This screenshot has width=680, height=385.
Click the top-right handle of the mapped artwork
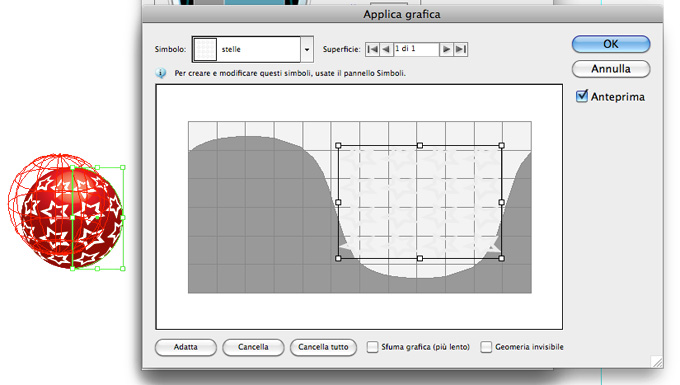(501, 146)
